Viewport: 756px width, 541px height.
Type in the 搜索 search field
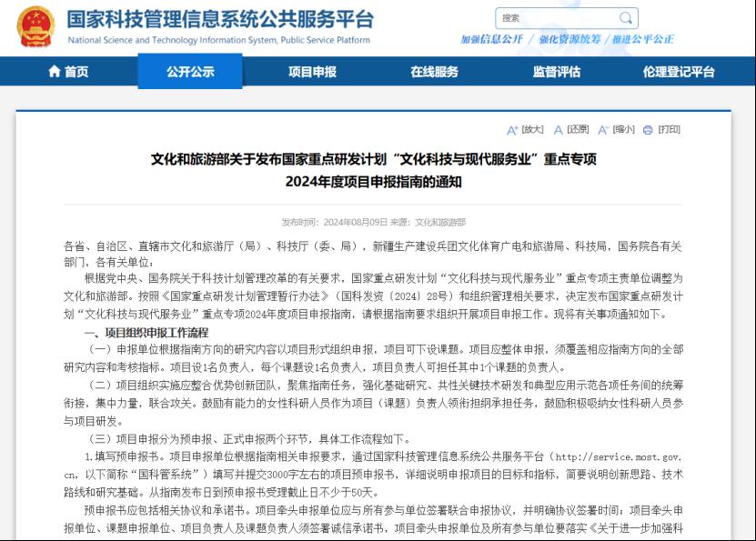coord(555,18)
